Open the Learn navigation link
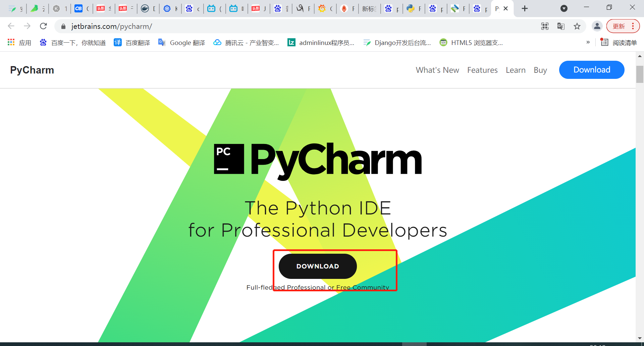This screenshot has height=346, width=644. click(x=516, y=70)
